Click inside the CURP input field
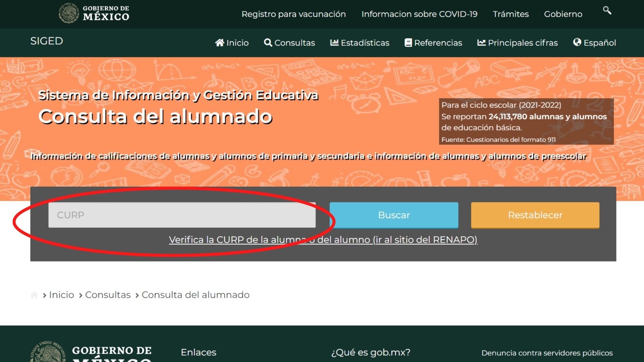The image size is (644, 362). click(182, 215)
